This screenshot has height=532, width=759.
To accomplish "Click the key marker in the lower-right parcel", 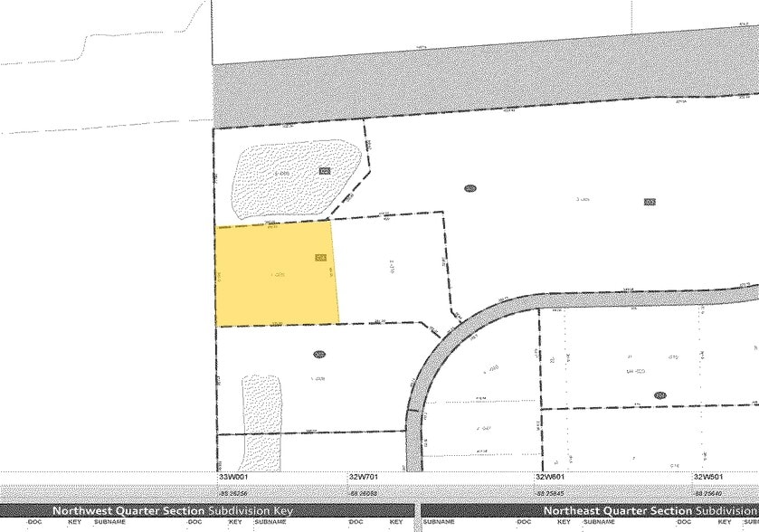I will pos(660,394).
